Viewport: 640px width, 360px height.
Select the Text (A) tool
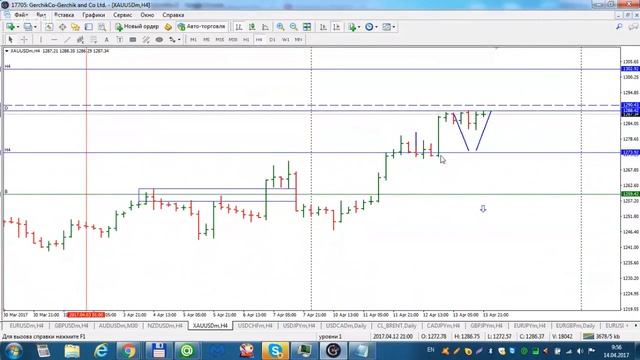[x=107, y=40]
